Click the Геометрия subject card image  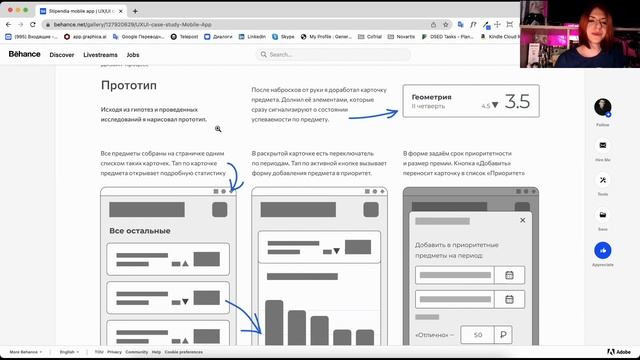(471, 101)
